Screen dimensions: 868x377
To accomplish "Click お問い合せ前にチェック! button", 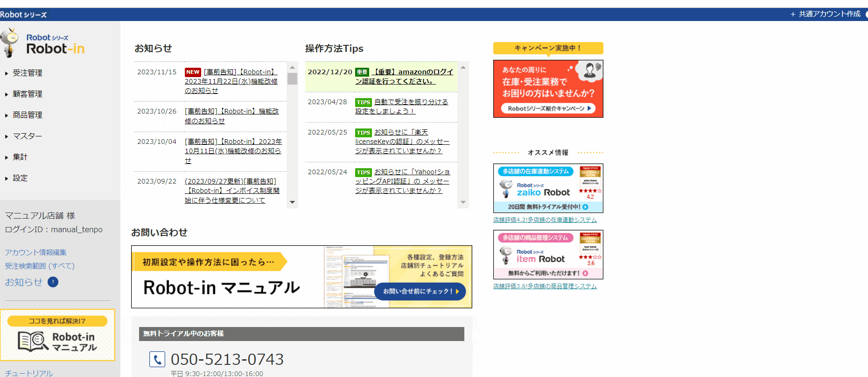I will tap(420, 291).
